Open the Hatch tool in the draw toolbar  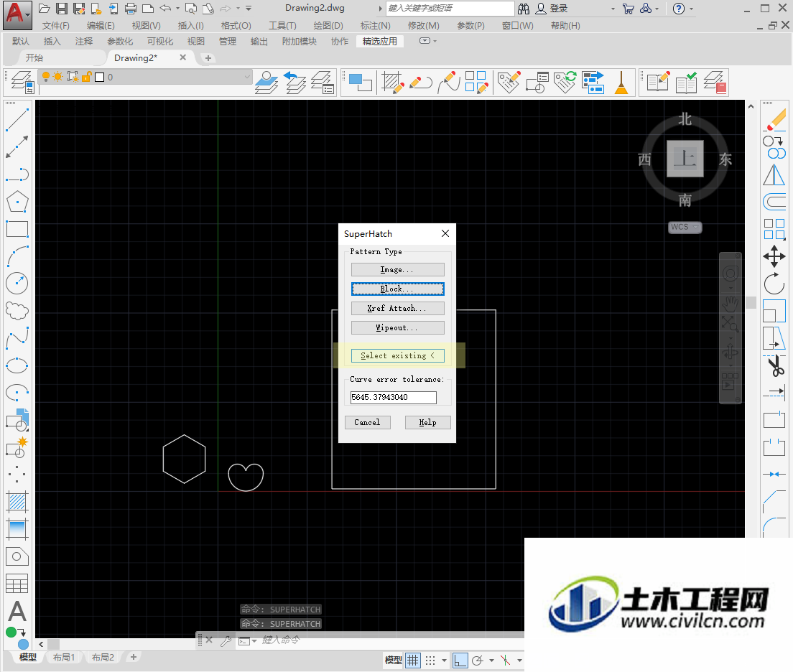[x=17, y=502]
